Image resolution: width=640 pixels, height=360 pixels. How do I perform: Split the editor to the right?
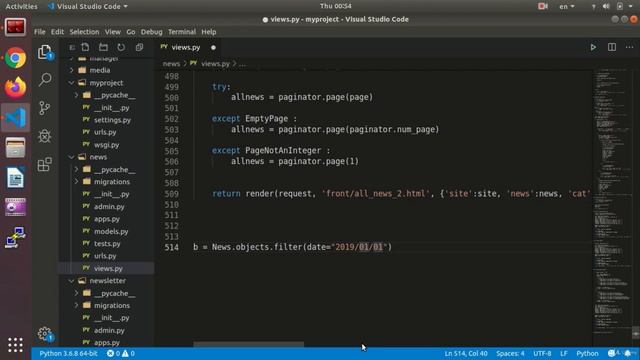click(612, 47)
